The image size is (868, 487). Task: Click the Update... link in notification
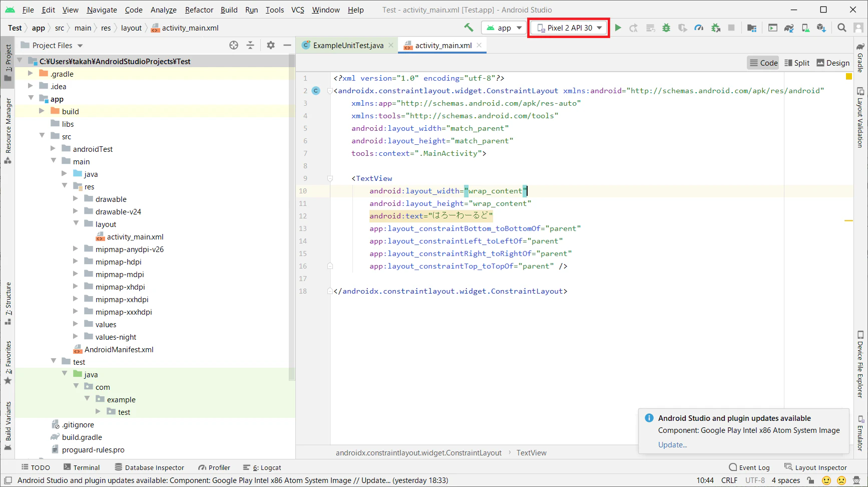672,445
